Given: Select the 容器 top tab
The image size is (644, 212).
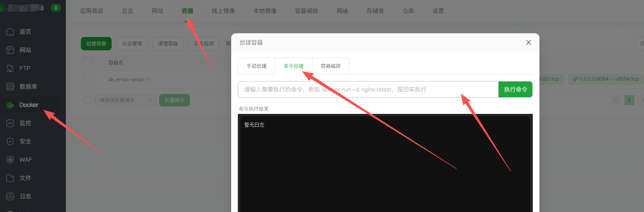Looking at the screenshot, I should pos(187,11).
